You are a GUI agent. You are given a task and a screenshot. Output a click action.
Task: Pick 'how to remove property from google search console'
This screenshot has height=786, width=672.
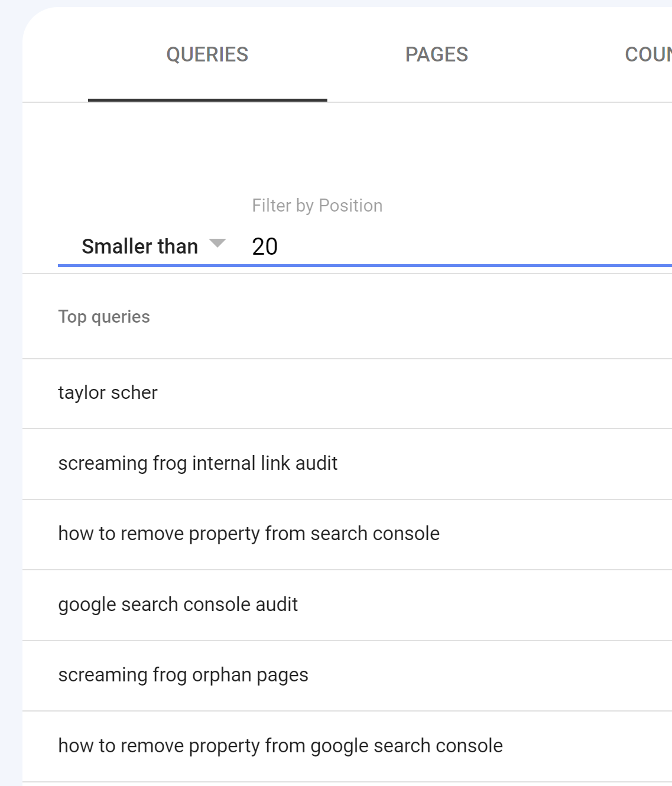[280, 746]
